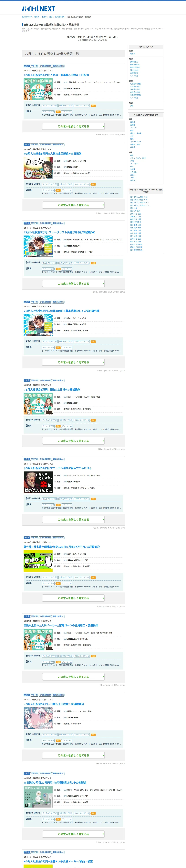Open フォークリフト免許があれば未経験OK job title
This screenshot has height=868, width=186.
click(x=59, y=232)
